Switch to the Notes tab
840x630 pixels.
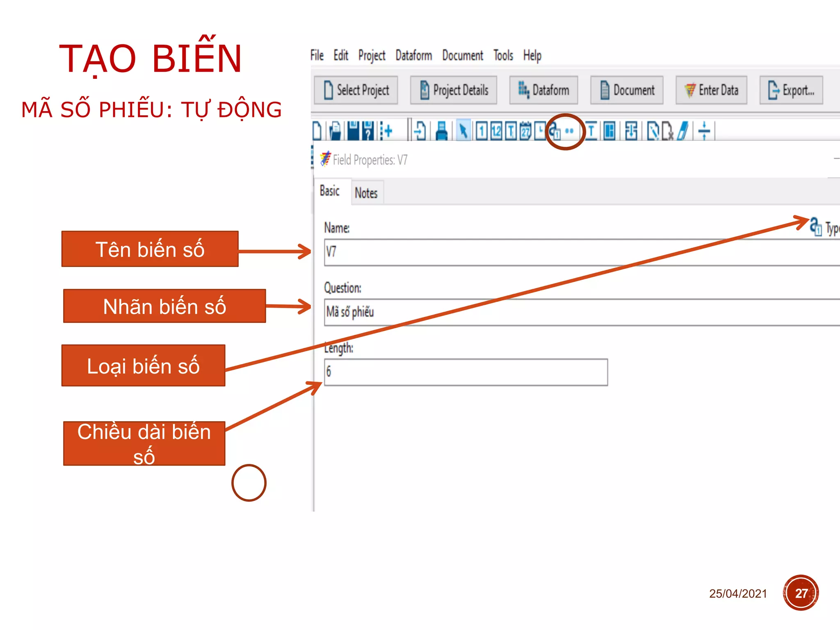pyautogui.click(x=366, y=193)
